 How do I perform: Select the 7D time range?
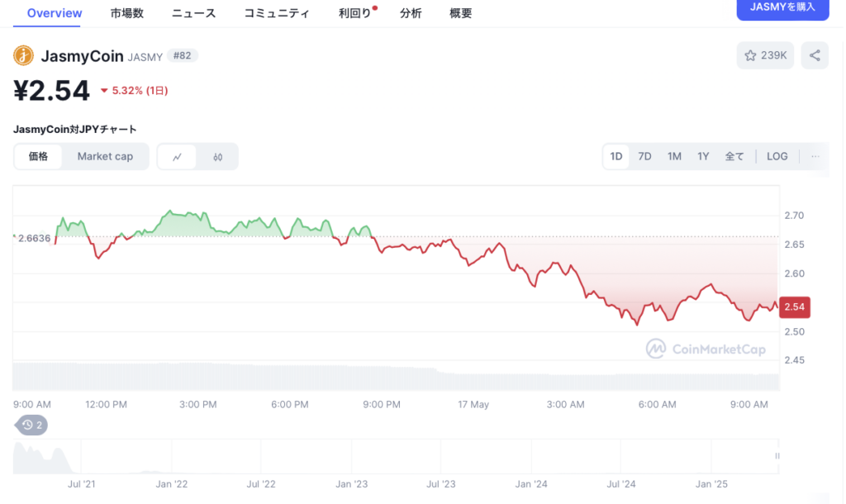click(644, 156)
